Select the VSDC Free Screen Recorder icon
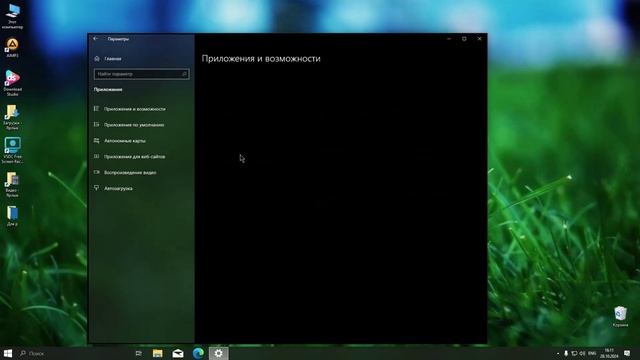The width and height of the screenshot is (640, 360). 12,151
